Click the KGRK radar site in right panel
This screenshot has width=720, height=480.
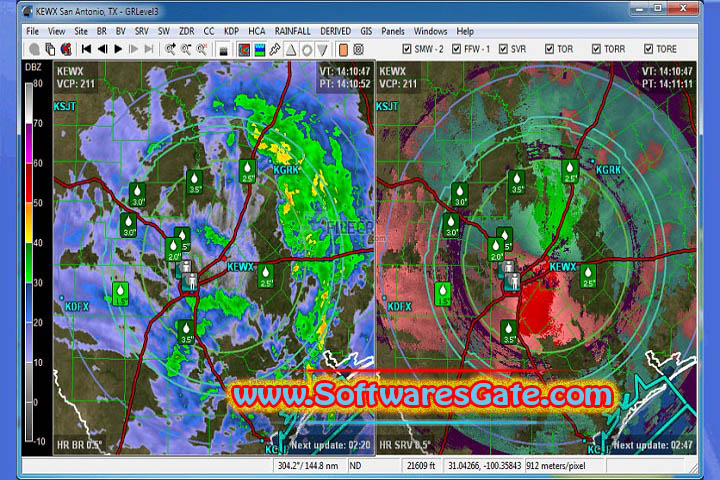608,170
